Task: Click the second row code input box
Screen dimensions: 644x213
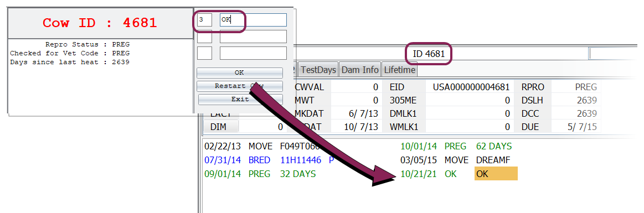Action: pos(204,37)
